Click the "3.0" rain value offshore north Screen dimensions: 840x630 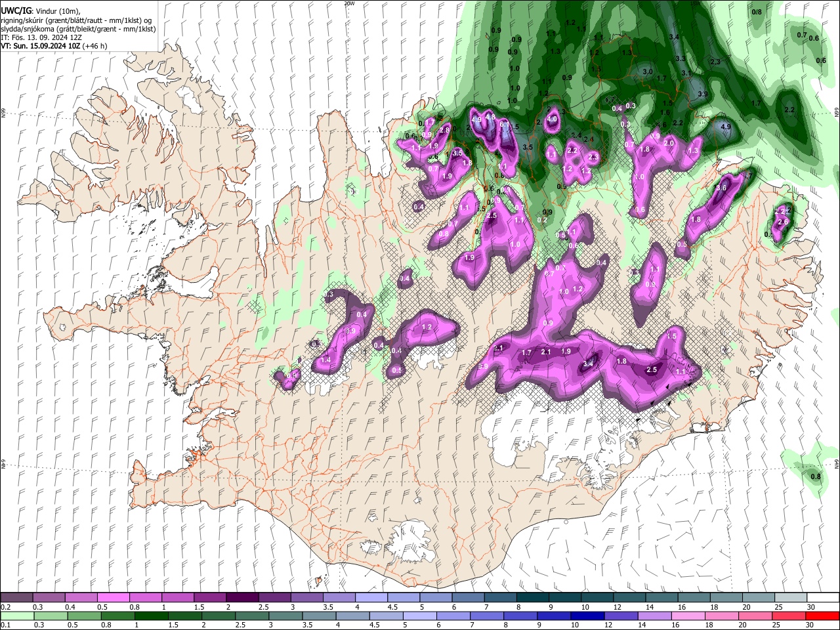[x=648, y=71]
